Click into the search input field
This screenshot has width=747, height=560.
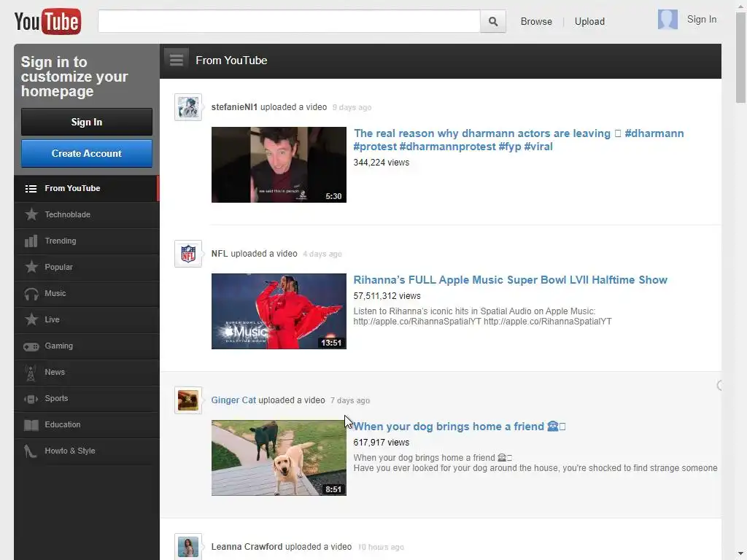tap(289, 21)
